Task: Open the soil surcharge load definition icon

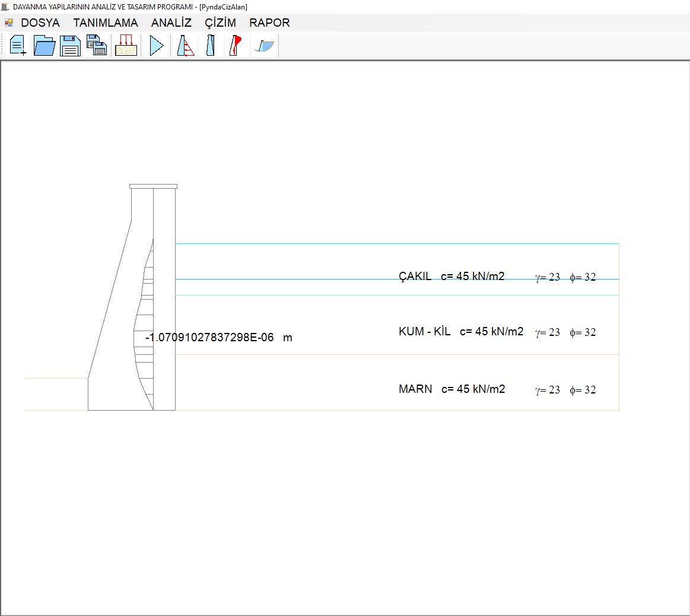Action: (126, 46)
